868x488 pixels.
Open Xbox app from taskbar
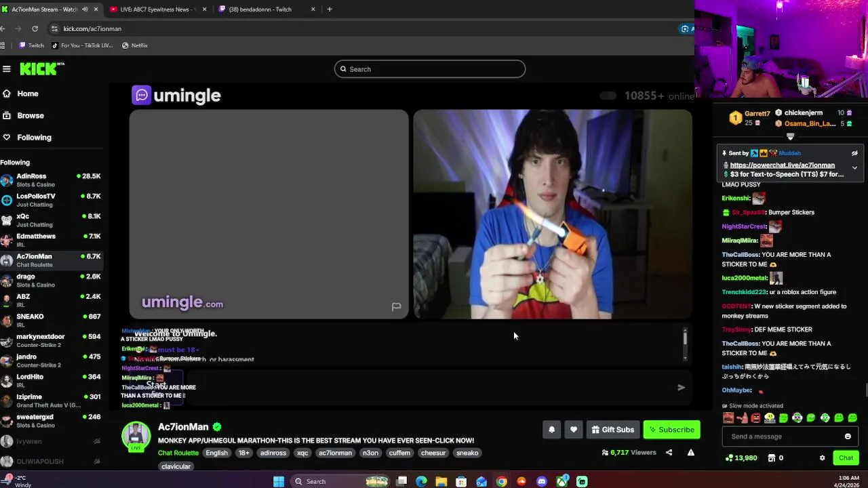point(561,481)
